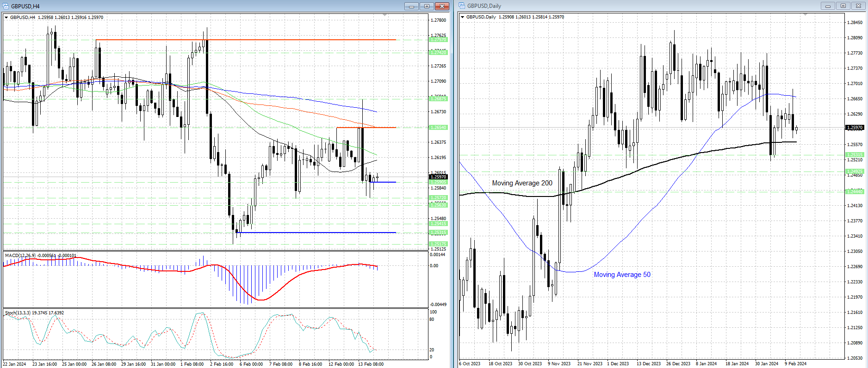Click the Daily chart shift triangle marker
This screenshot has width=868, height=368.
point(805,15)
